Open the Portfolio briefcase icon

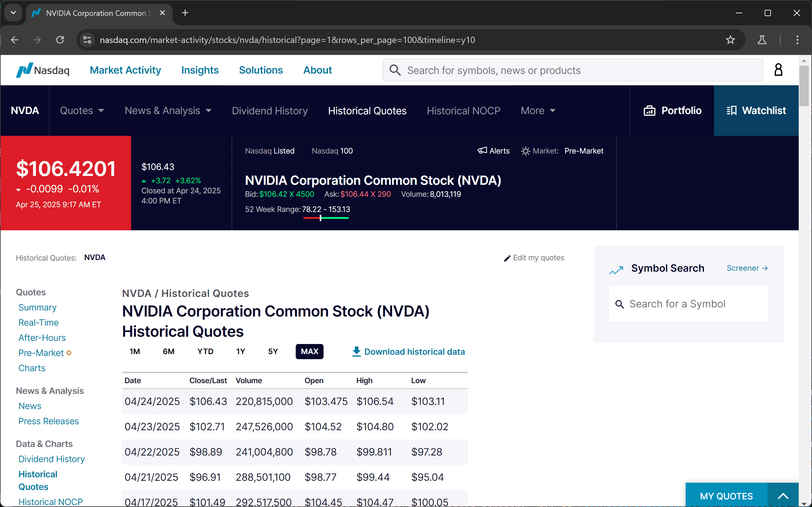(x=649, y=111)
